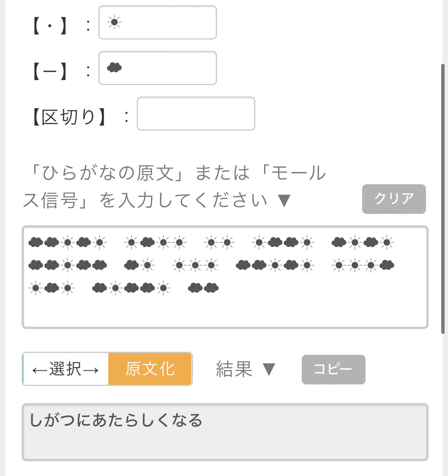Click the result output box
448x476 pixels.
(225, 432)
